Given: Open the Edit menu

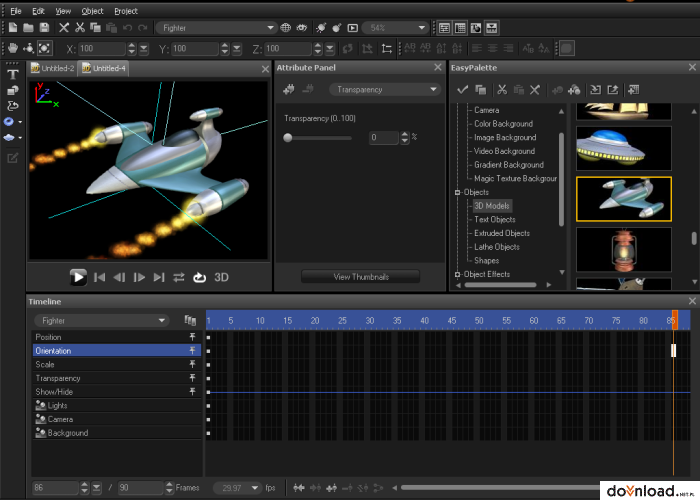Looking at the screenshot, I should pos(38,11).
